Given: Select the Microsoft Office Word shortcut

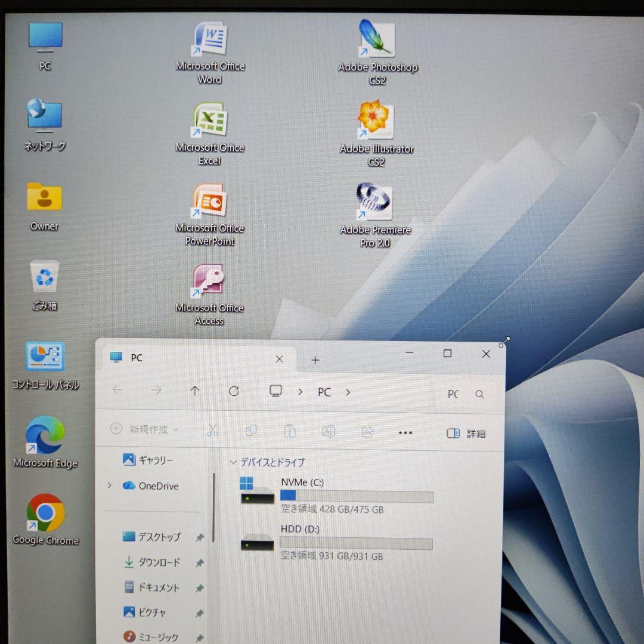Looking at the screenshot, I should pyautogui.click(x=210, y=52).
